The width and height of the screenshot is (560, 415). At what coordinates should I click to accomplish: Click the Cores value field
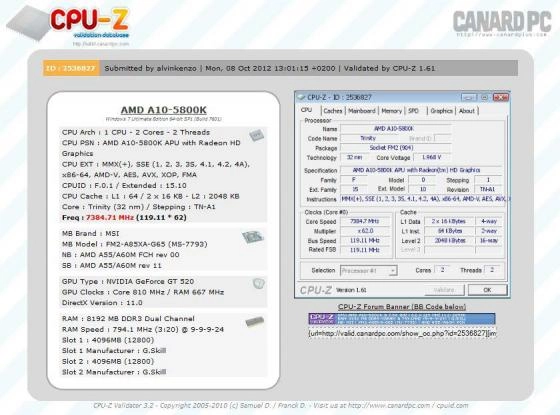point(442,270)
